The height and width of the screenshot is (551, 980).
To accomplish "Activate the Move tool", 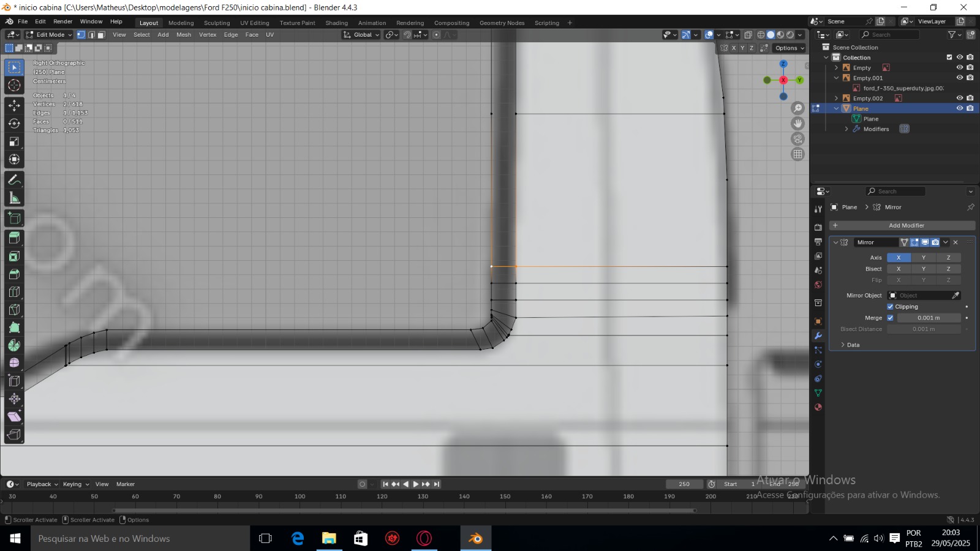I will [14, 105].
